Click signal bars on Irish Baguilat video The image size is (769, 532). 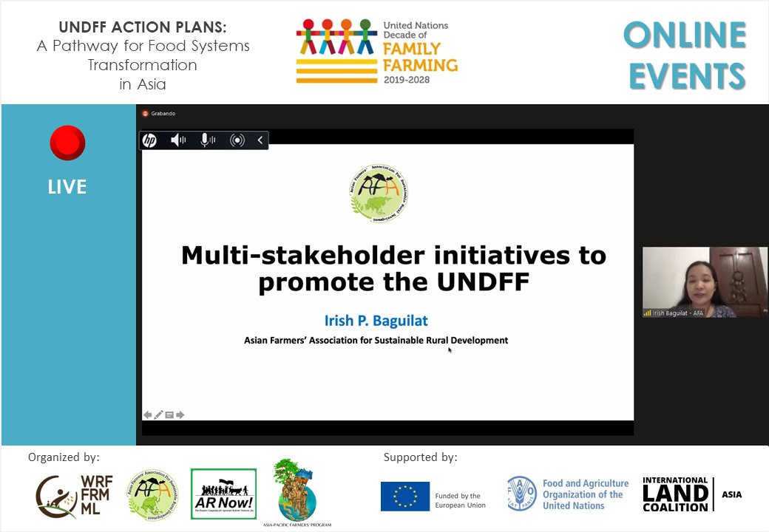click(648, 313)
